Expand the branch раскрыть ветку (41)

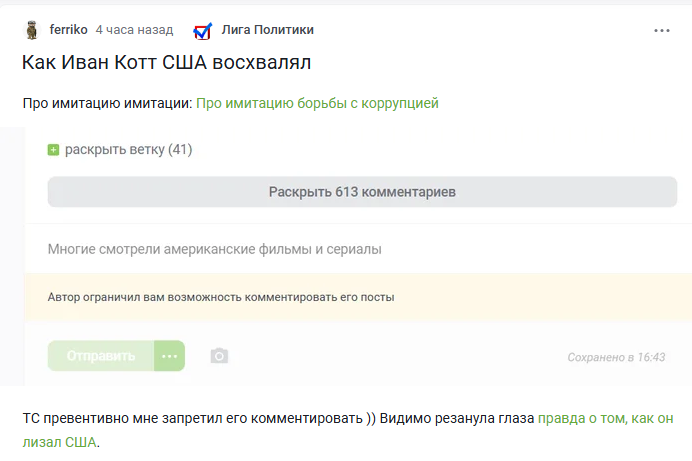coord(128,150)
